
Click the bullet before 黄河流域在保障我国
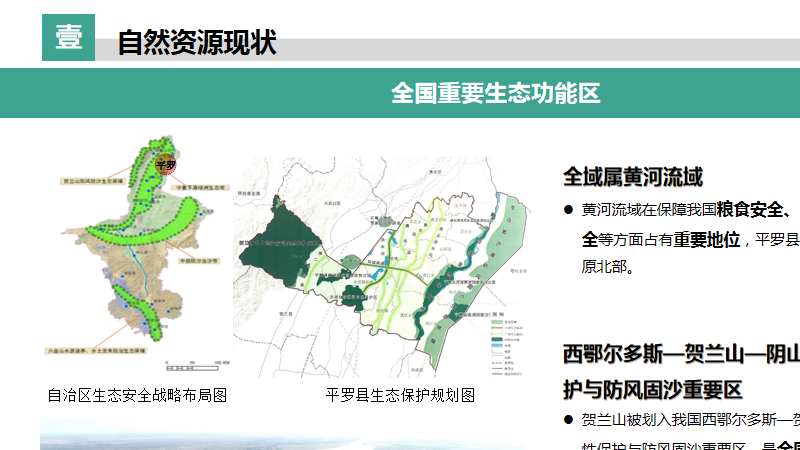click(568, 210)
